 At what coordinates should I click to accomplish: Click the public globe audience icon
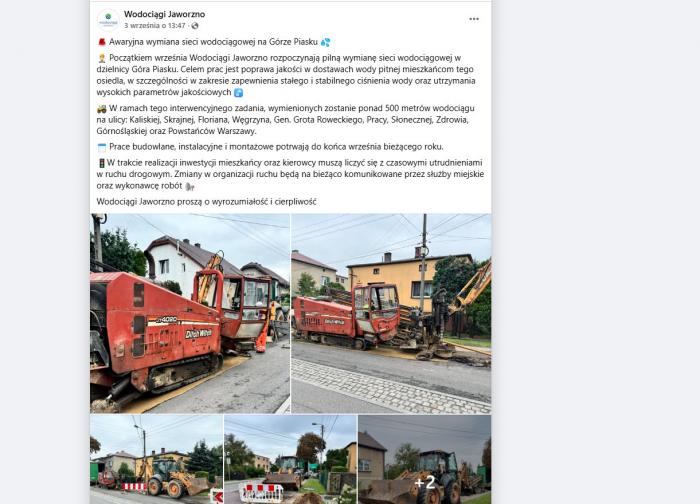click(x=195, y=26)
